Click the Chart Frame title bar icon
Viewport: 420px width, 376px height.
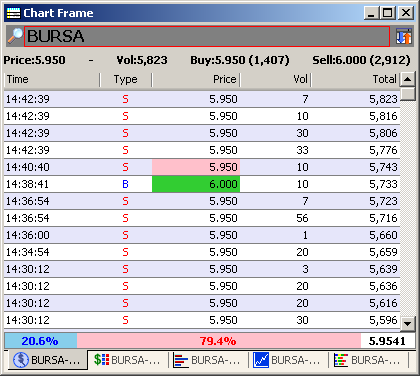[x=13, y=13]
